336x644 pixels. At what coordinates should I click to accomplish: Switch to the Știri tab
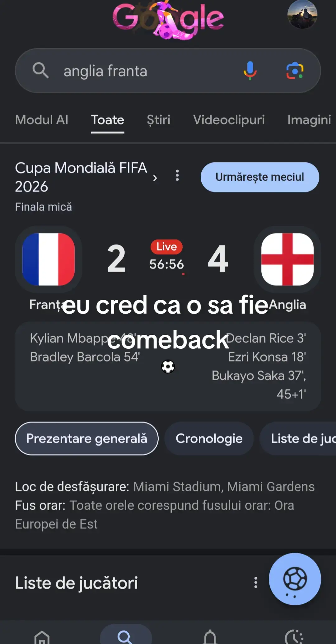pyautogui.click(x=159, y=120)
